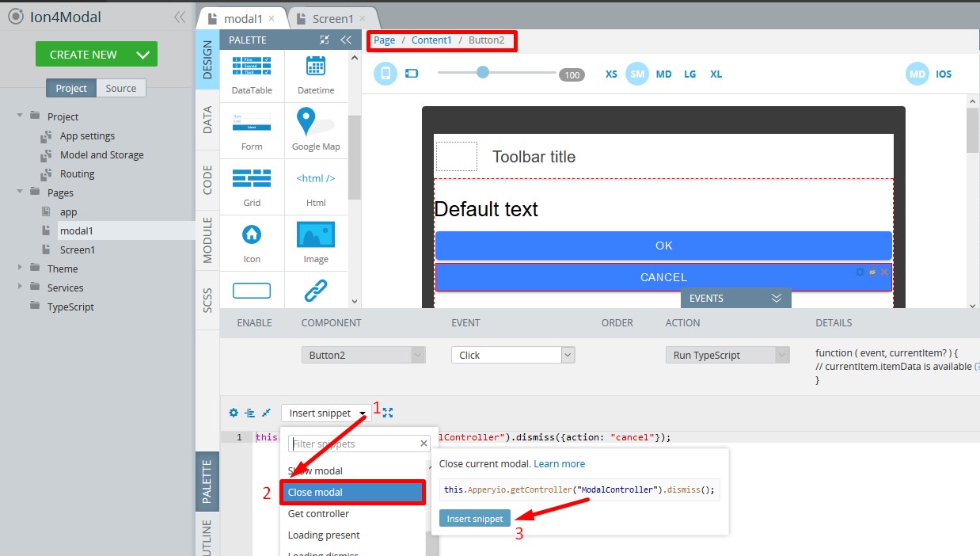Select XL screen size

click(x=716, y=74)
